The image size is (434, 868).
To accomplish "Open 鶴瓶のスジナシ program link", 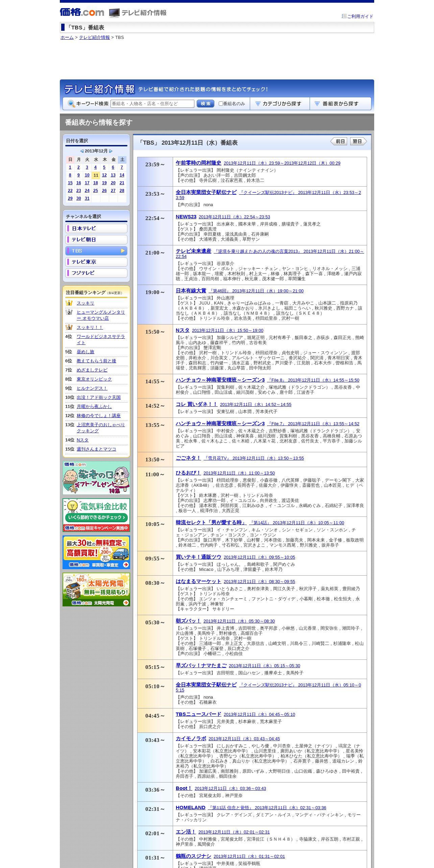I will coord(193,856).
